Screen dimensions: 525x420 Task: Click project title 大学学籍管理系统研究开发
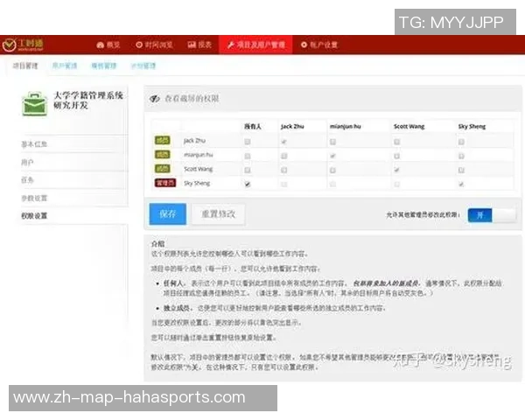click(x=88, y=100)
